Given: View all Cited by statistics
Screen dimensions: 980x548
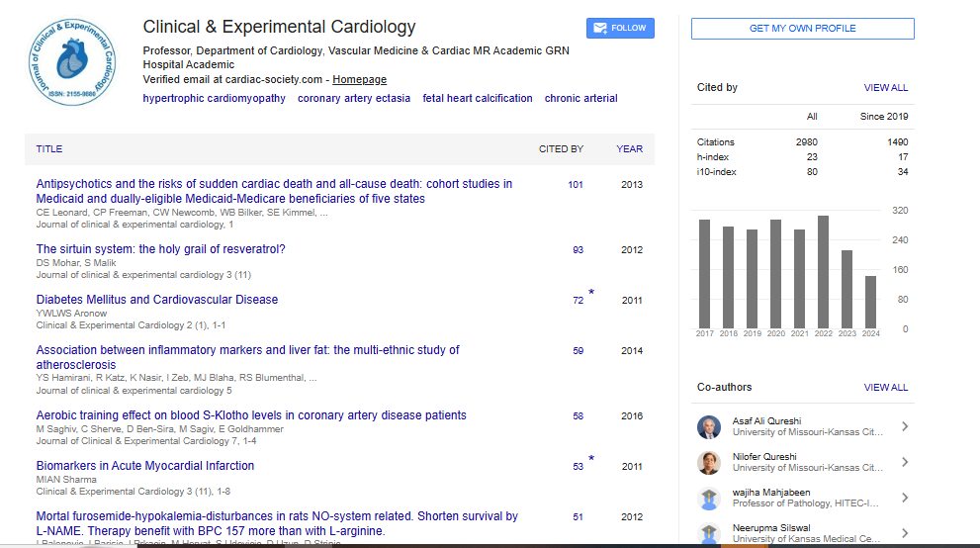Looking at the screenshot, I should point(885,88).
